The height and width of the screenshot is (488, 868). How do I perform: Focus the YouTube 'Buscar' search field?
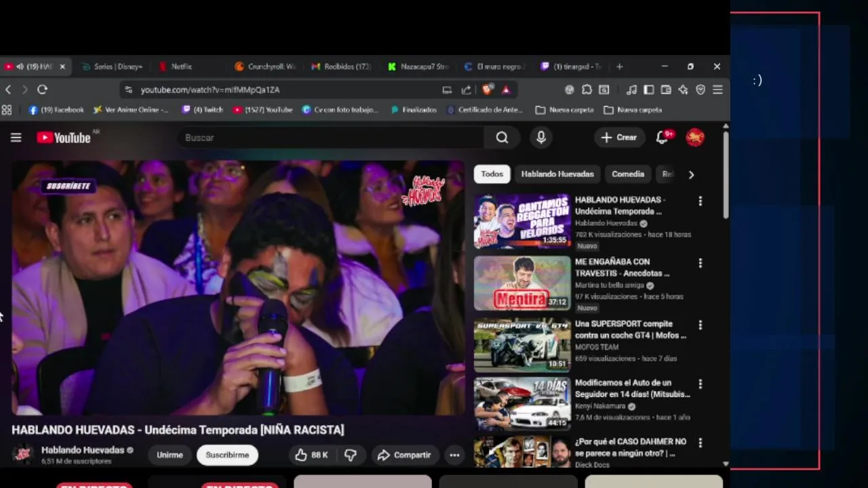pos(330,138)
